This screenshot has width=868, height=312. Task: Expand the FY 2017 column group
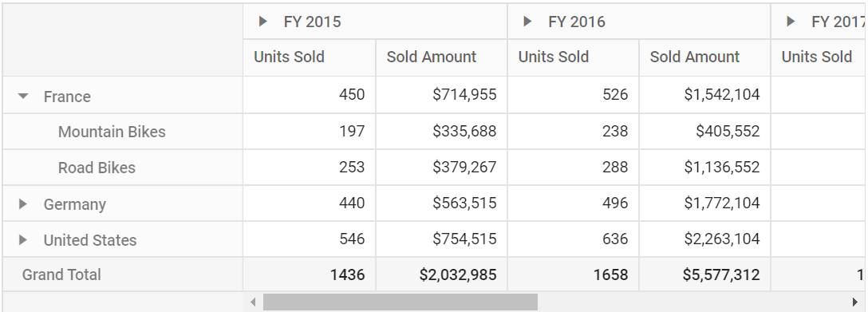(791, 22)
